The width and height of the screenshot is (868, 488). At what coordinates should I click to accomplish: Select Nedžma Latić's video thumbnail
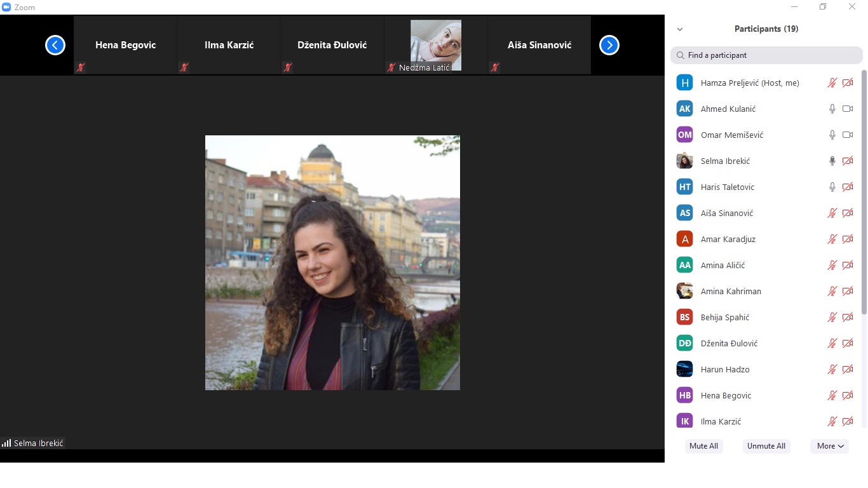tap(435, 46)
